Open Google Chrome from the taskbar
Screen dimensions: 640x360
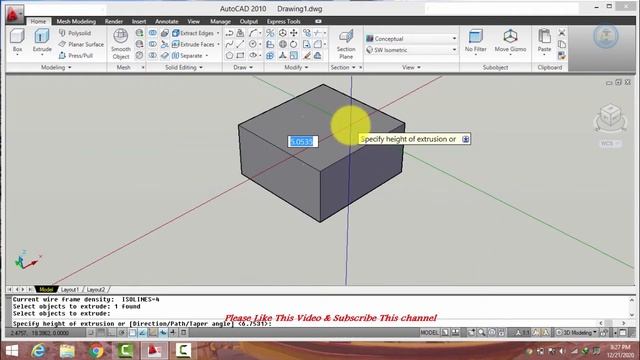(x=96, y=351)
